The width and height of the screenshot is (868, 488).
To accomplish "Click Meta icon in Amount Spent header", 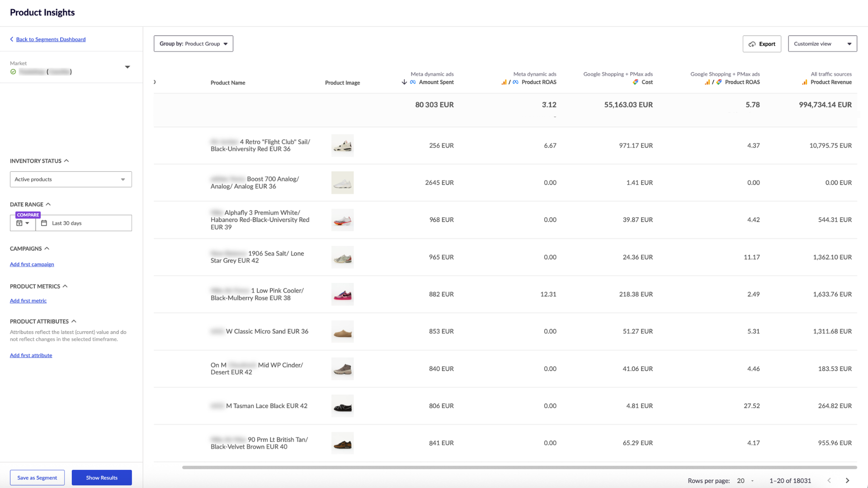I will (x=413, y=82).
